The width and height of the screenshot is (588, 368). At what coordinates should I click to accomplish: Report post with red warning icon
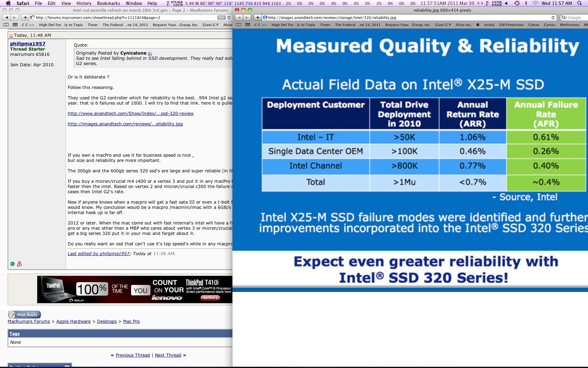point(20,264)
